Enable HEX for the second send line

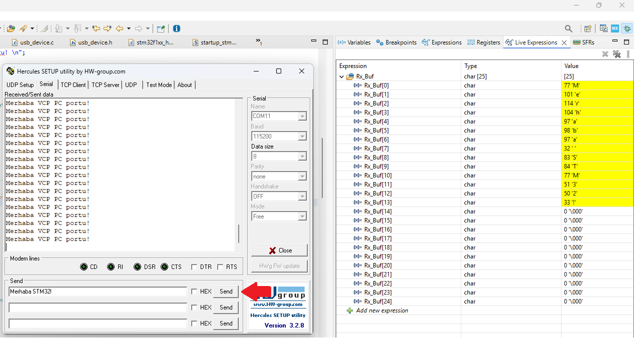click(194, 307)
